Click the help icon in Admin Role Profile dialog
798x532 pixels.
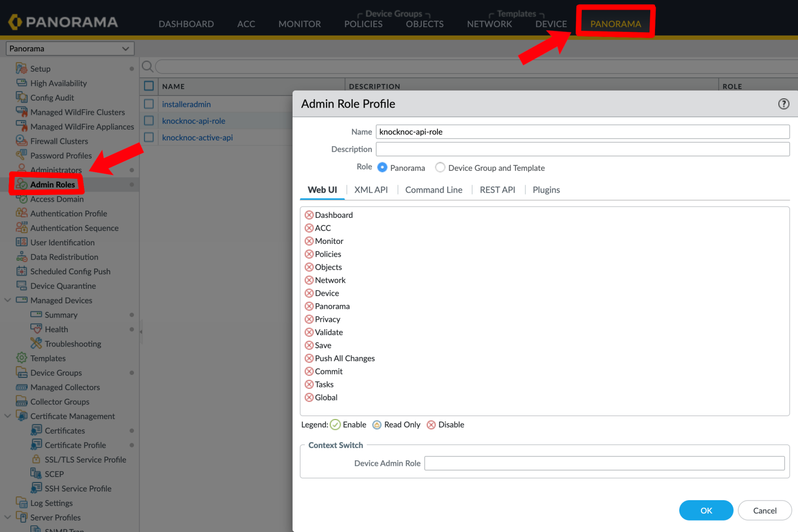coord(783,104)
